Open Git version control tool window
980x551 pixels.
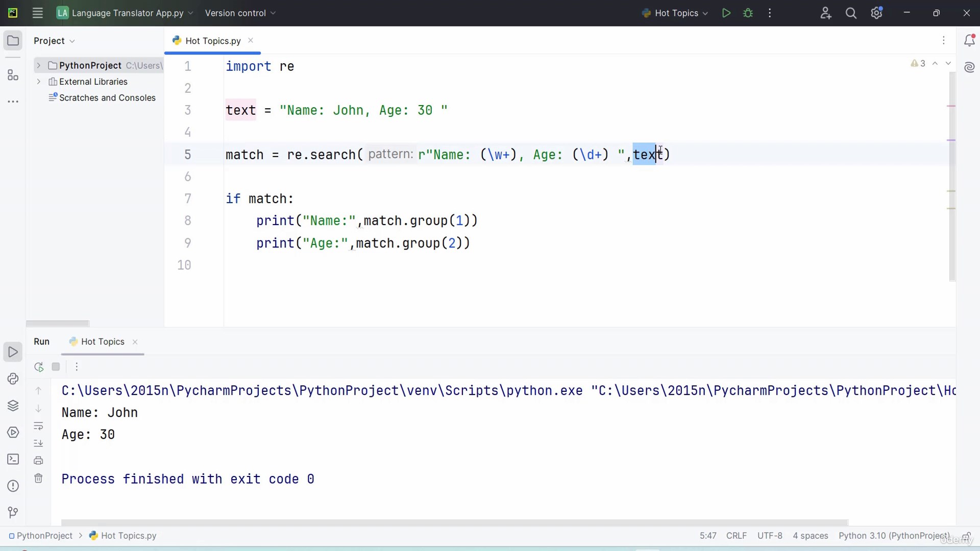(13, 512)
